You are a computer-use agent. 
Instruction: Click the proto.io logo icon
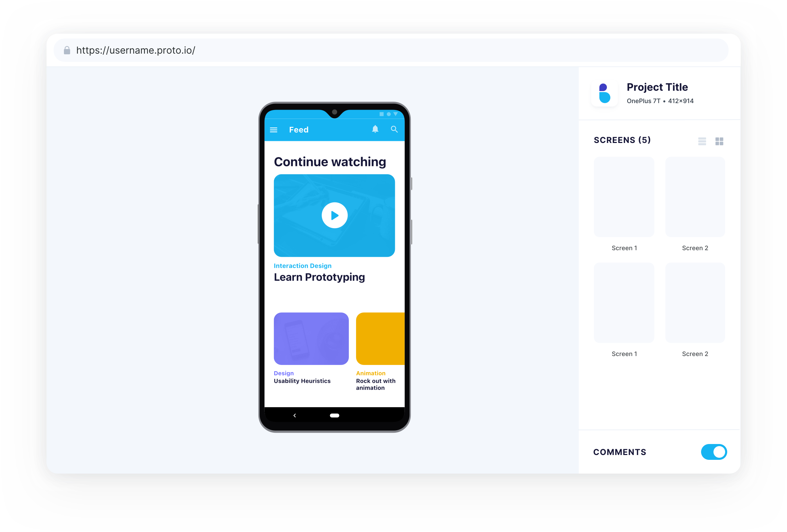[x=606, y=93]
